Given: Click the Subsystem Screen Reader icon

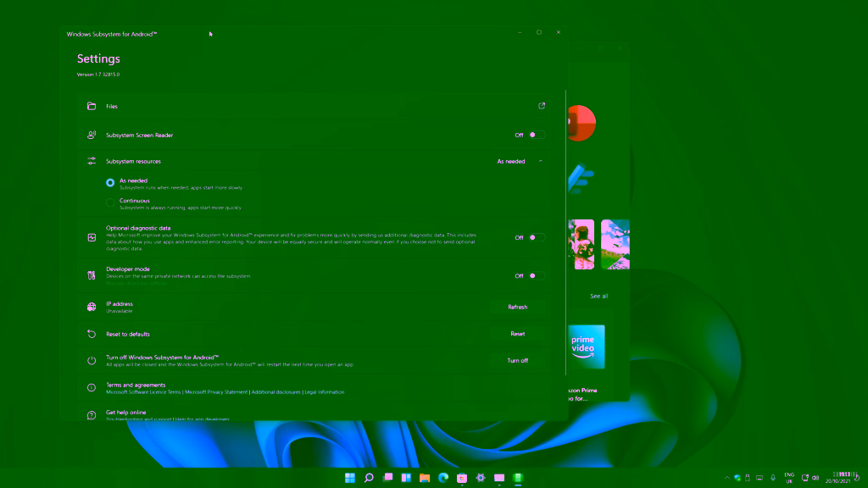Looking at the screenshot, I should coord(92,135).
